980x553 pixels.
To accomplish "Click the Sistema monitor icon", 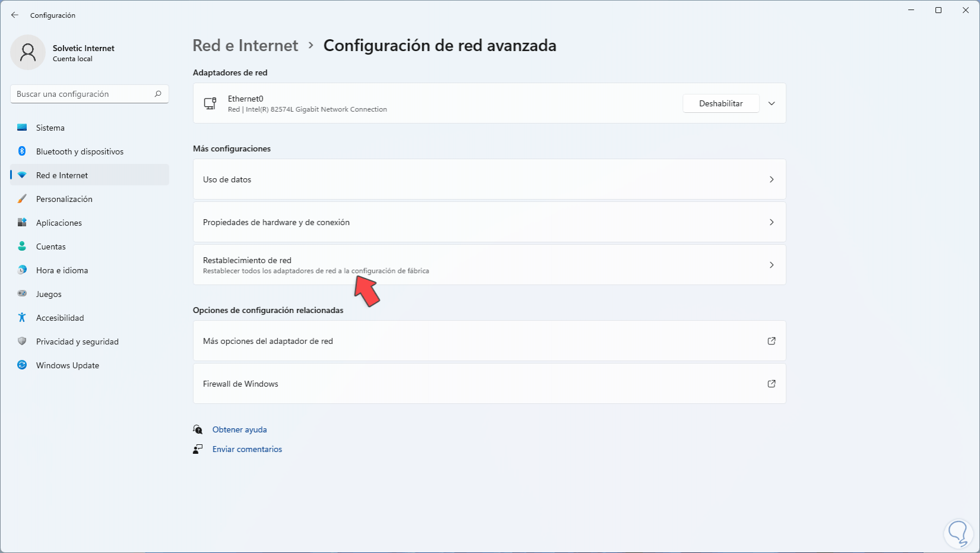I will click(22, 128).
